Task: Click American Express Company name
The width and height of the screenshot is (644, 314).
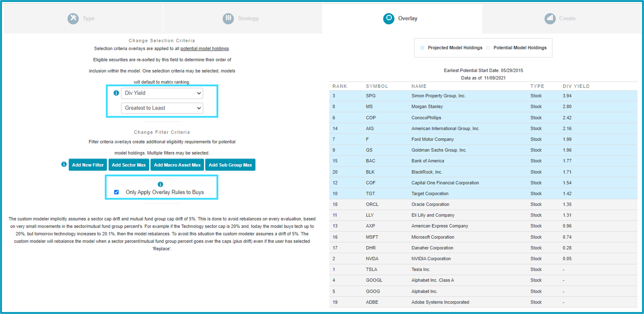Action: 440,226
